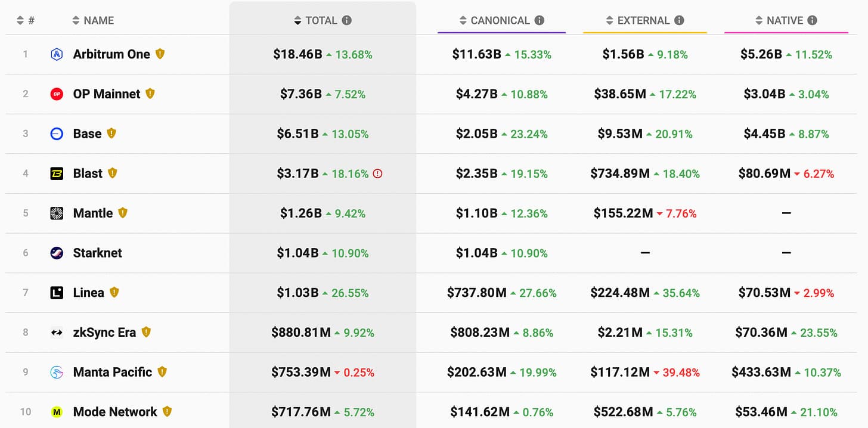
Task: Open the zkSync Era project name link
Action: 104,333
